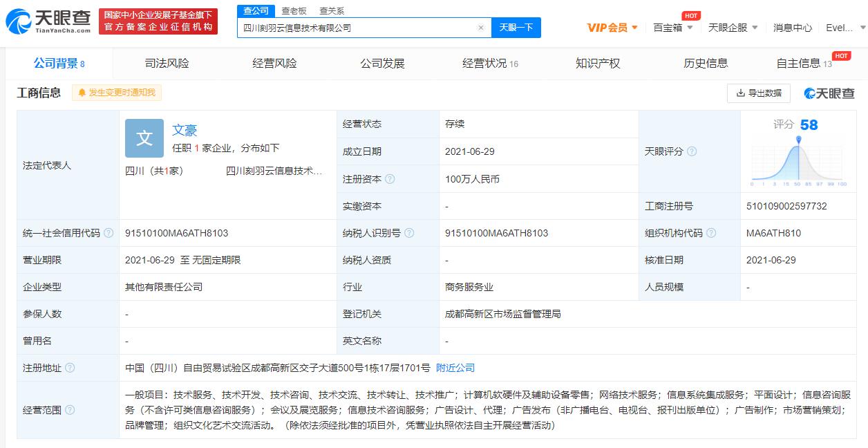
Task: Click the 四川刻羽云信息技术... company link
Action: [x=274, y=171]
